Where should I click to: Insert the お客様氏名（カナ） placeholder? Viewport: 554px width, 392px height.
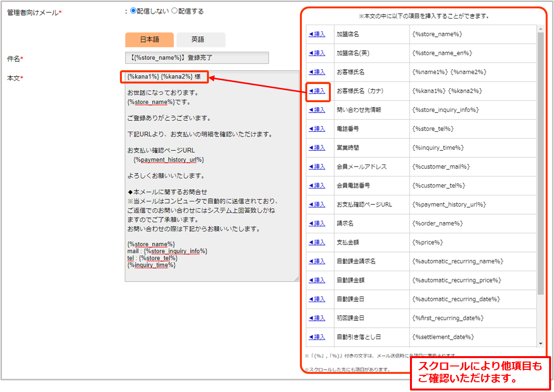[317, 91]
